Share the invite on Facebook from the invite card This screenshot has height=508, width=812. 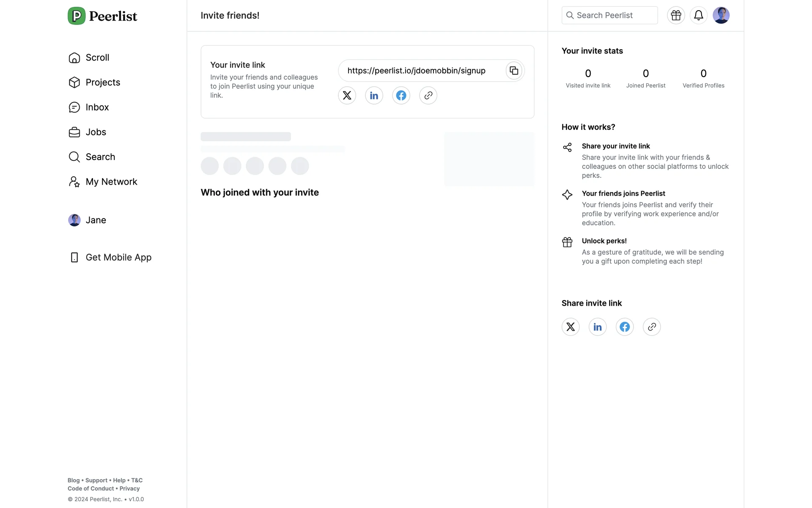(401, 95)
